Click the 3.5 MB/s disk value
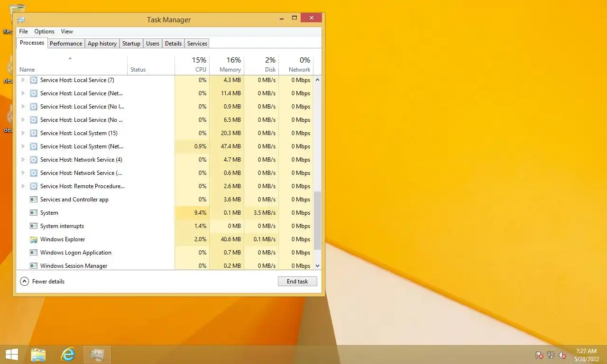The image size is (607, 364). tap(265, 213)
